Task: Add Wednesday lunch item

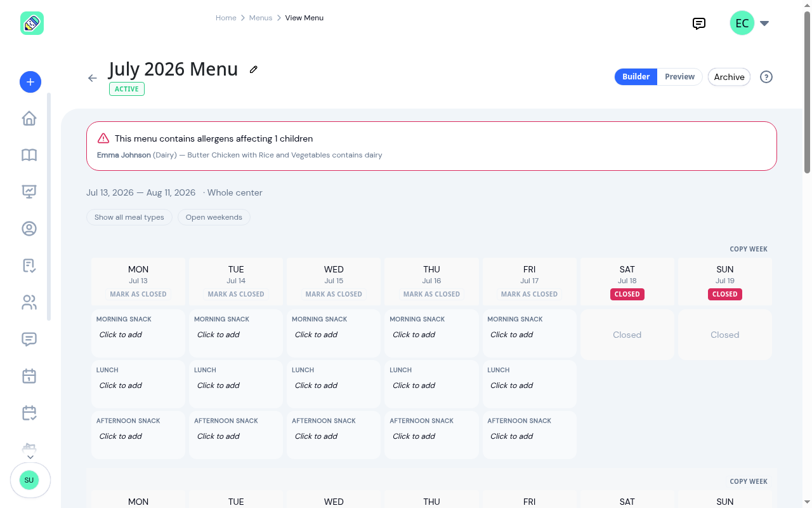Action: pos(334,384)
